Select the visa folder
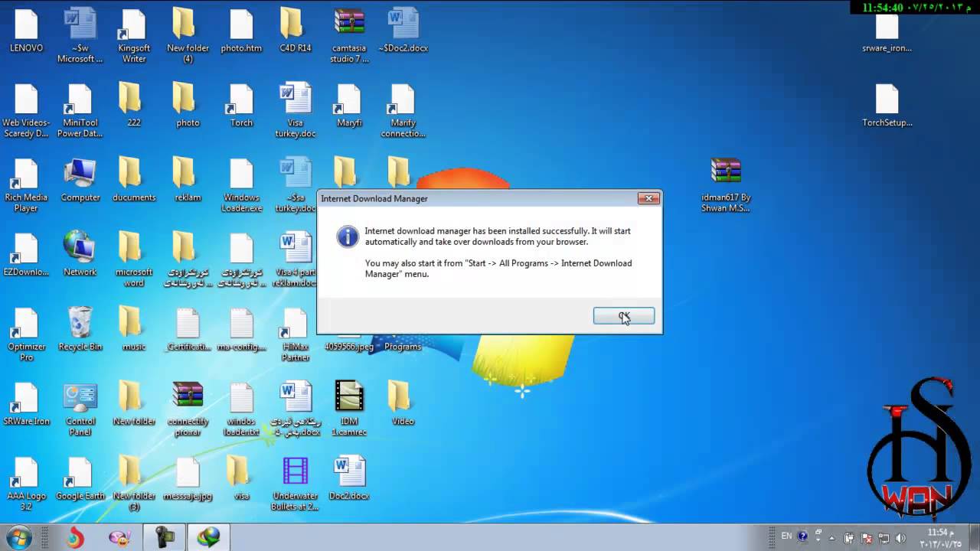This screenshot has width=980, height=551. (241, 479)
